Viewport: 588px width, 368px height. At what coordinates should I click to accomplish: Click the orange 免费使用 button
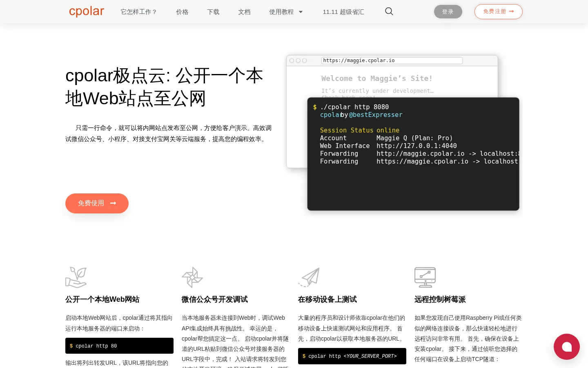(x=97, y=203)
